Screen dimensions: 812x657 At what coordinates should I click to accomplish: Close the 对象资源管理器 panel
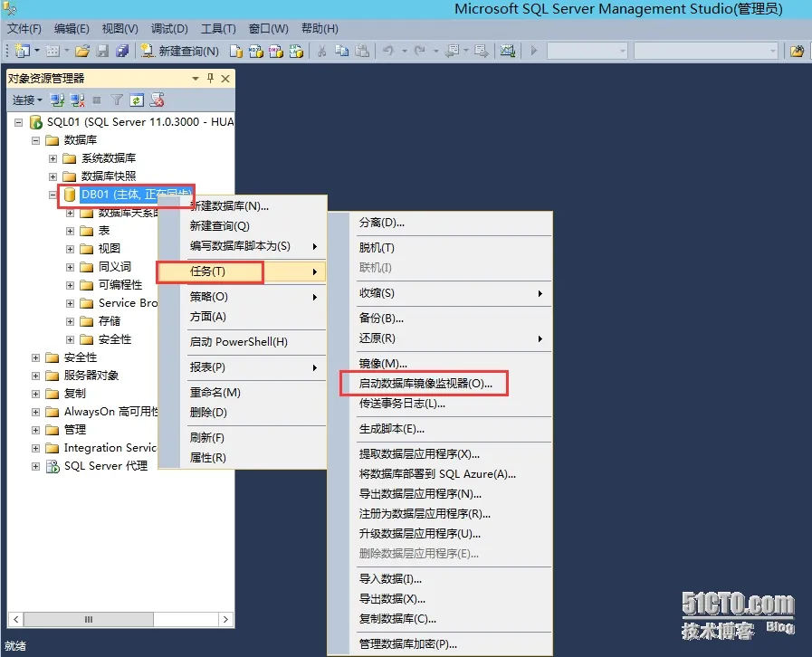pyautogui.click(x=225, y=79)
